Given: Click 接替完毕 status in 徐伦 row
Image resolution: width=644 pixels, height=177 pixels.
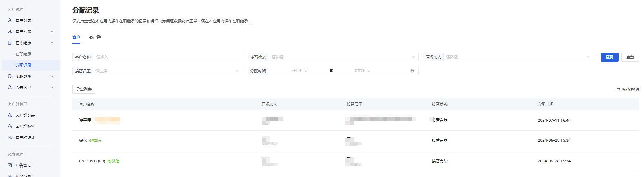Looking at the screenshot, I should [x=440, y=140].
